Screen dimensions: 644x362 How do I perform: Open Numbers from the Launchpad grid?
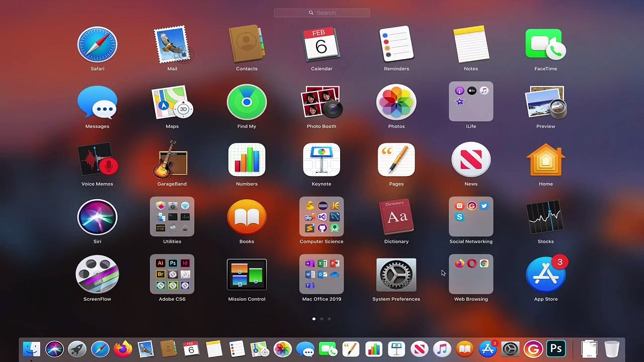[x=247, y=160]
